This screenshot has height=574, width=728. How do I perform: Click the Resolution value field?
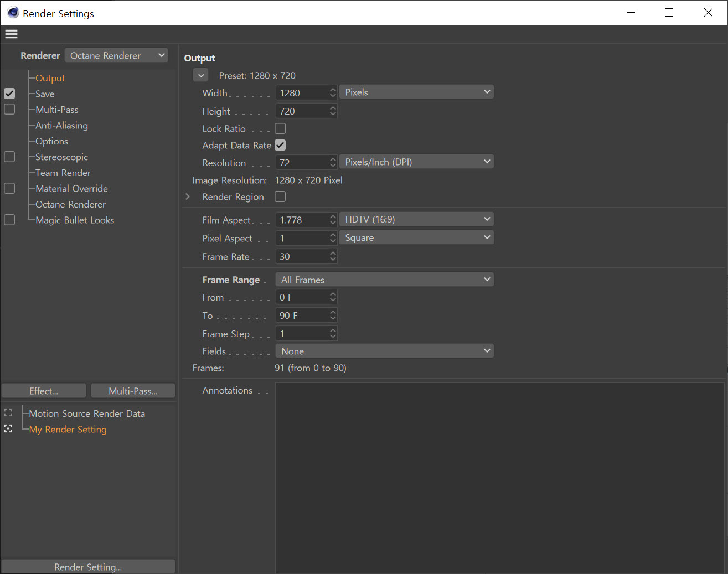coord(302,162)
